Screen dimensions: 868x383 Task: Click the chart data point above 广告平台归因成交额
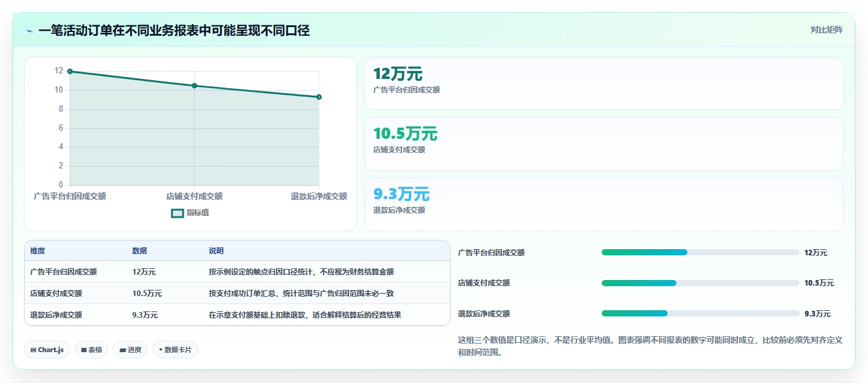(x=70, y=72)
